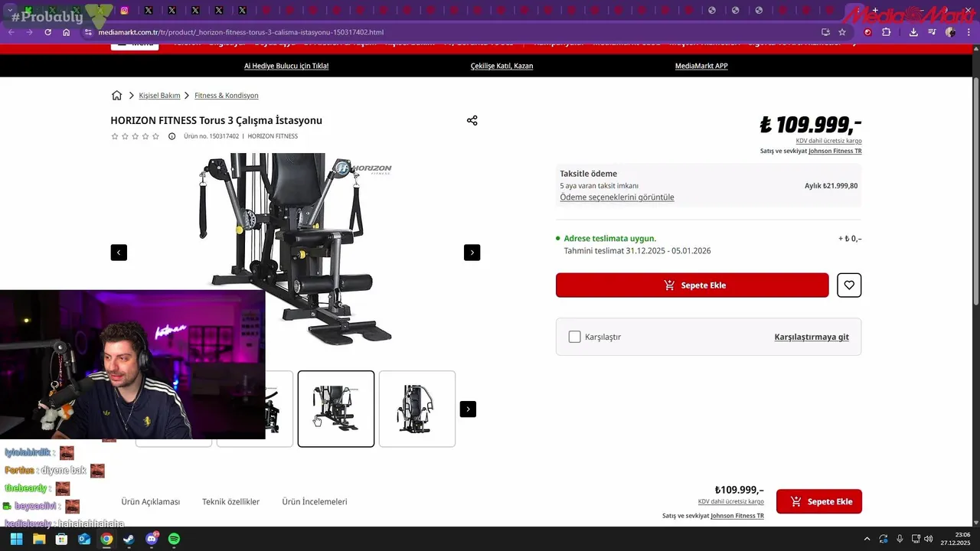Click Tahmini teslimat 31.12.2025 - 05.01.2026 text

point(637,251)
